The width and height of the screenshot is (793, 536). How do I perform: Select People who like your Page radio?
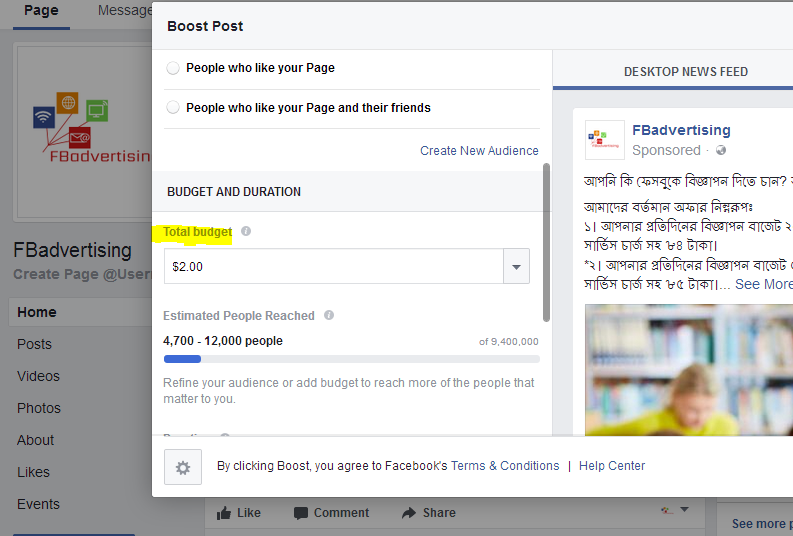pyautogui.click(x=173, y=68)
